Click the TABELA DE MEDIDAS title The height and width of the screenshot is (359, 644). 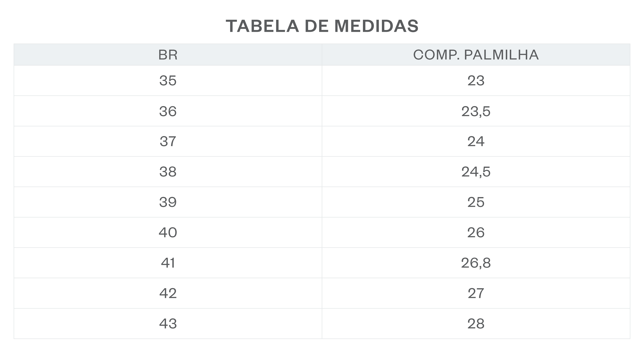pyautogui.click(x=322, y=26)
